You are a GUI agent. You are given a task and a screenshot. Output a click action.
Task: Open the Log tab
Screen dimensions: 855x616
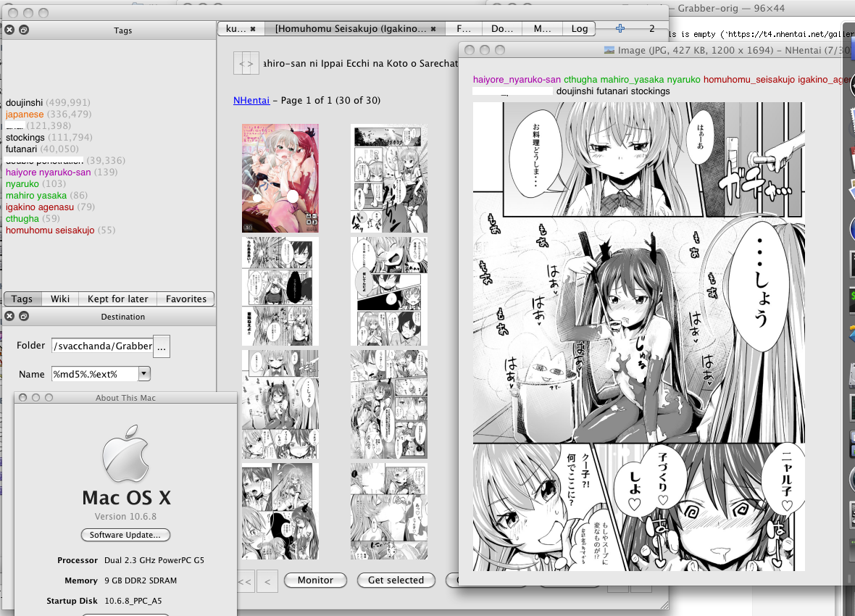(579, 29)
